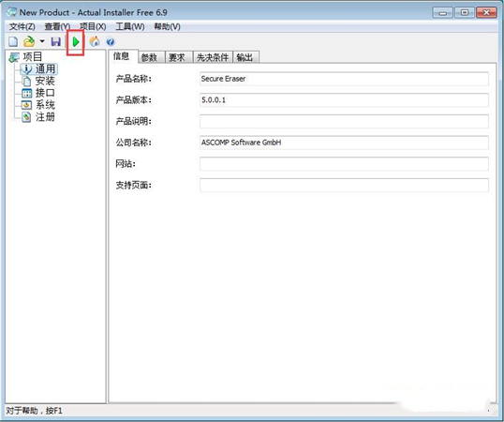Screen dimensions: 504x422
Task: Click the 公司名称 label text
Action: [133, 143]
